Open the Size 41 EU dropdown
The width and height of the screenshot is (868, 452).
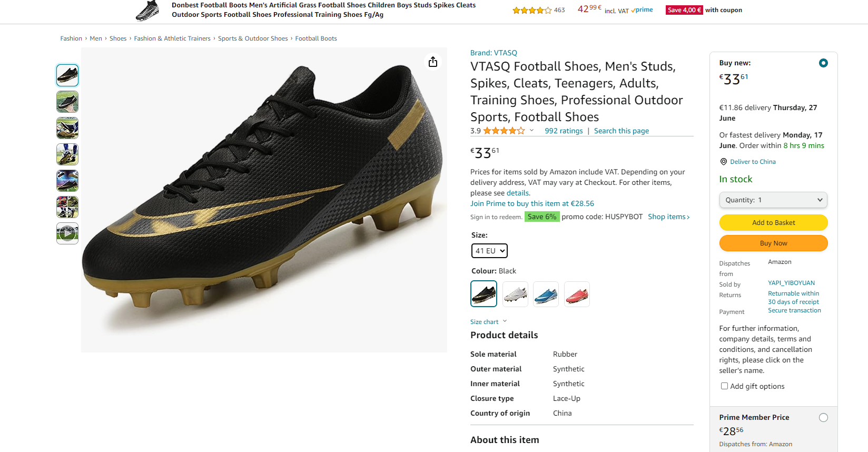(489, 251)
